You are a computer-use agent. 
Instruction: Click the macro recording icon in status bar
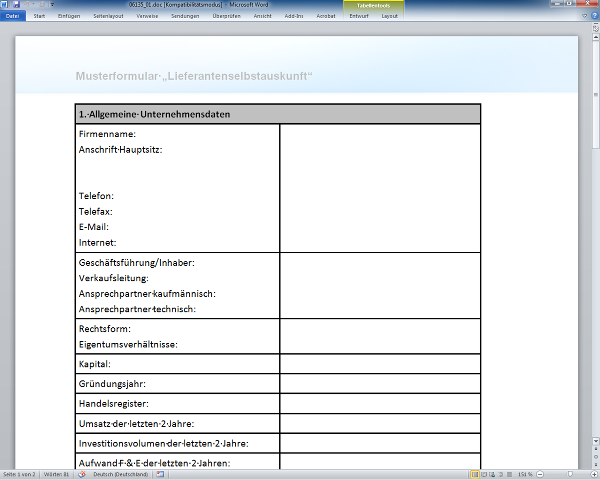point(158,474)
